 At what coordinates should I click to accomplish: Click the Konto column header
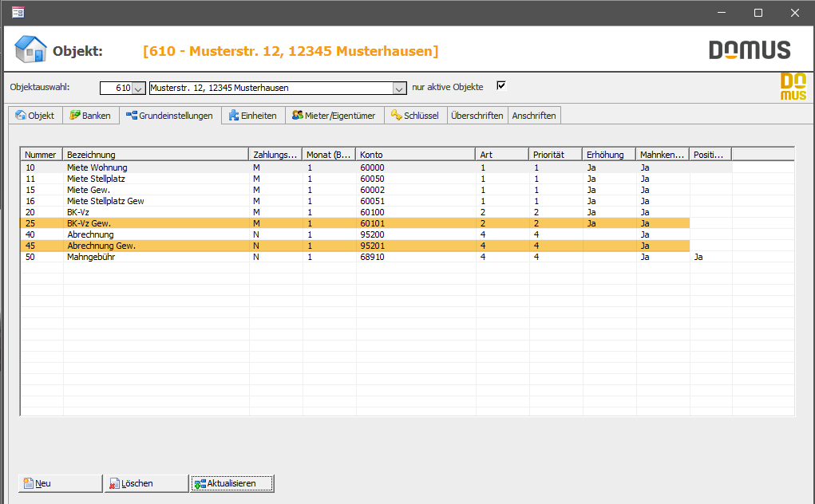pyautogui.click(x=415, y=155)
